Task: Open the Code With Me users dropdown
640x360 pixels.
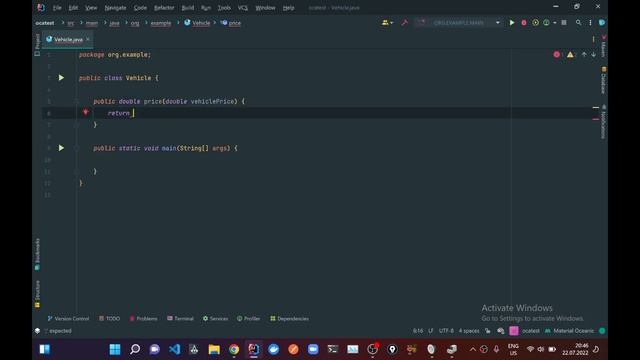Action: click(387, 23)
